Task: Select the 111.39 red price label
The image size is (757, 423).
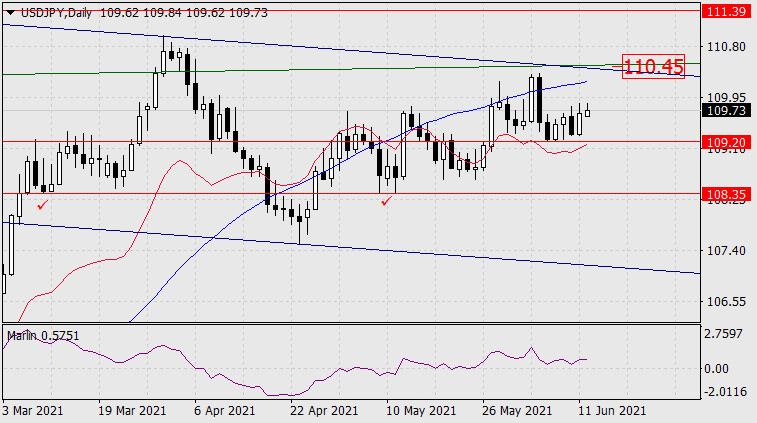Action: tap(726, 11)
